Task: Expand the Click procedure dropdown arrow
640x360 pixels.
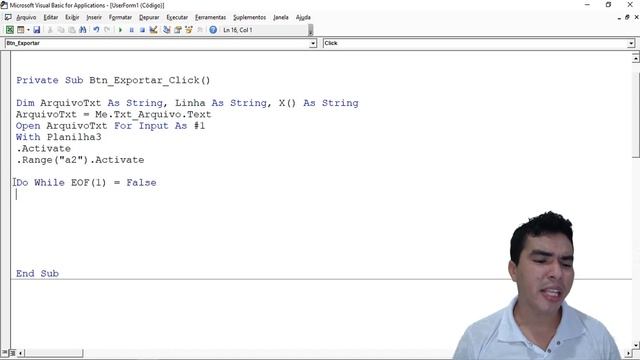Action: [x=631, y=43]
